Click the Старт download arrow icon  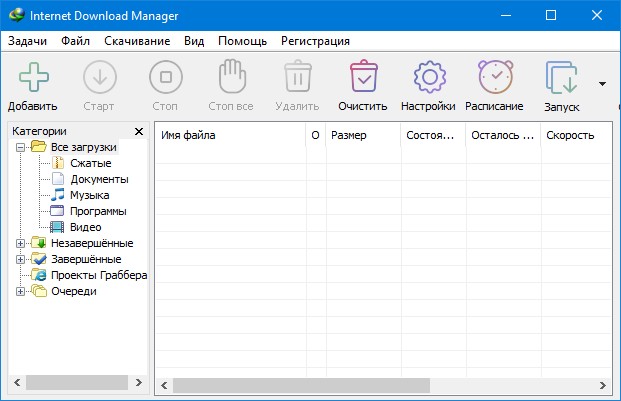[x=100, y=77]
